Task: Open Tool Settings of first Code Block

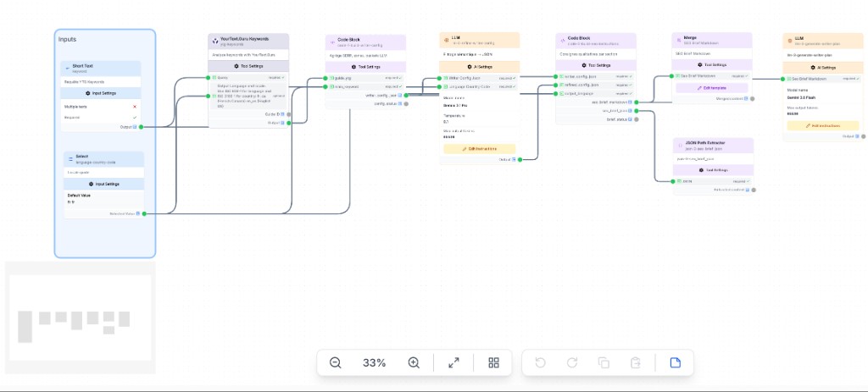Action: click(365, 66)
